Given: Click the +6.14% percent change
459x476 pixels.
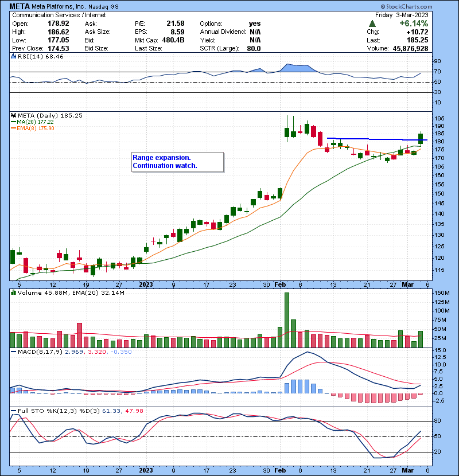Looking at the screenshot, I should pyautogui.click(x=414, y=24).
